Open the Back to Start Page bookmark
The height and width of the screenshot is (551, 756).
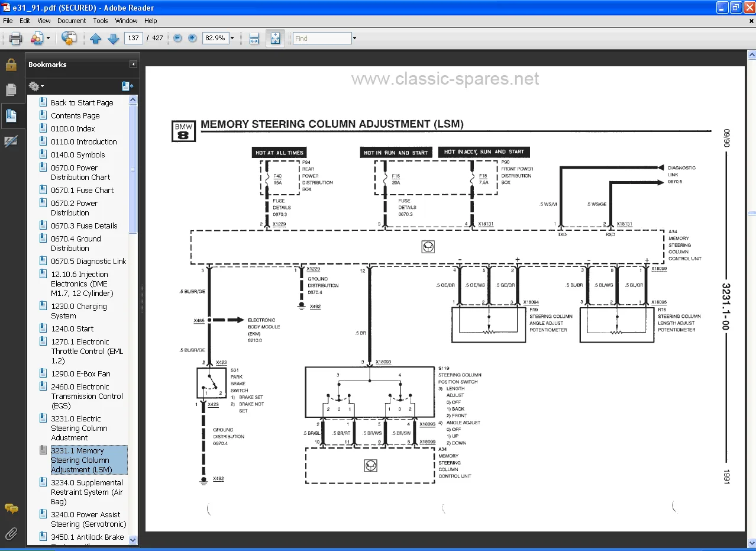(82, 102)
